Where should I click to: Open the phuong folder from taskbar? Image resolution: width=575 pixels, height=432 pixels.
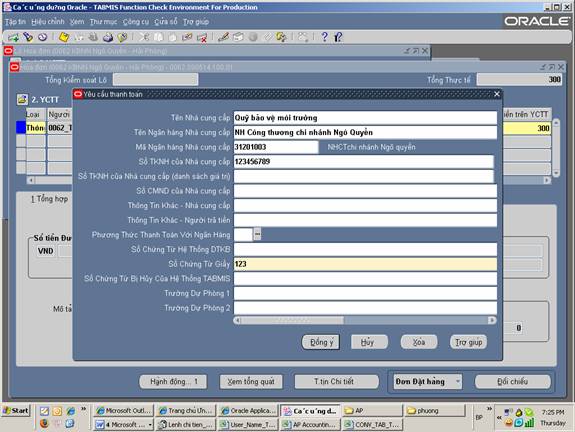click(x=435, y=411)
